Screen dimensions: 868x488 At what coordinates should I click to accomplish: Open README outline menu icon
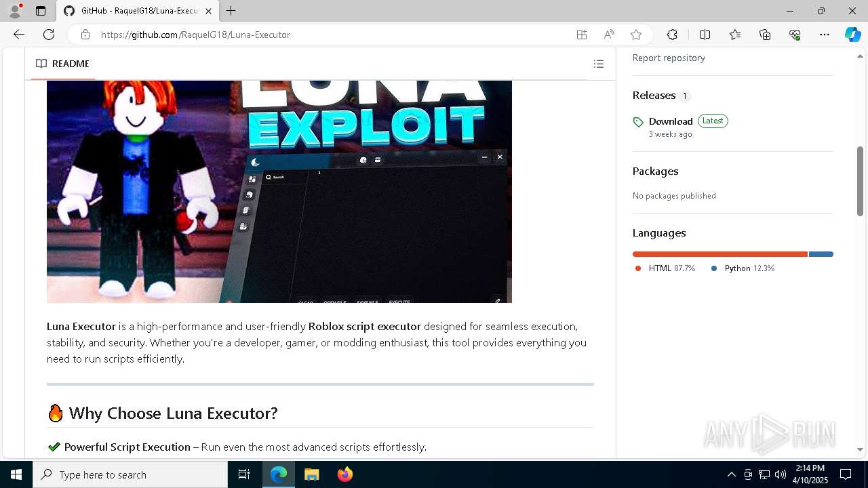click(x=599, y=64)
